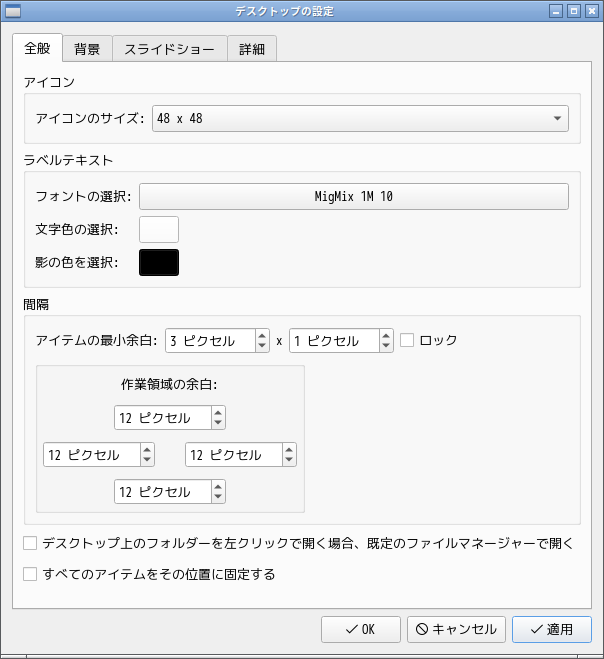Maximize the desktop settings window
This screenshot has height=659, width=604.
574,12
